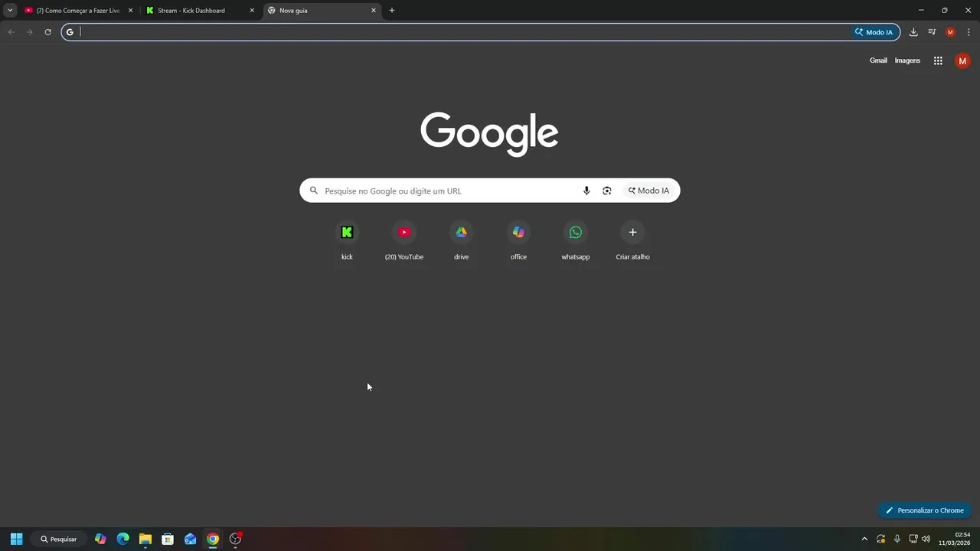This screenshot has height=551, width=980.
Task: Open the Chrome three-dot menu
Action: pos(969,32)
